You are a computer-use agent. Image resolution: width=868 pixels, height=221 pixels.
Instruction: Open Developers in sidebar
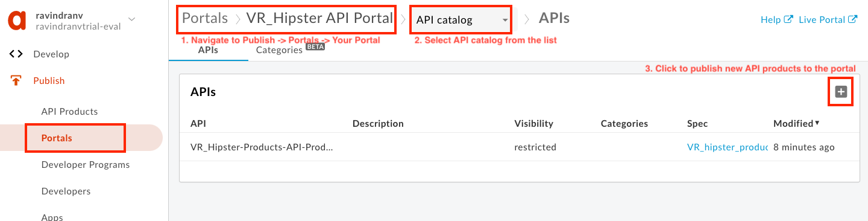pyautogui.click(x=66, y=191)
